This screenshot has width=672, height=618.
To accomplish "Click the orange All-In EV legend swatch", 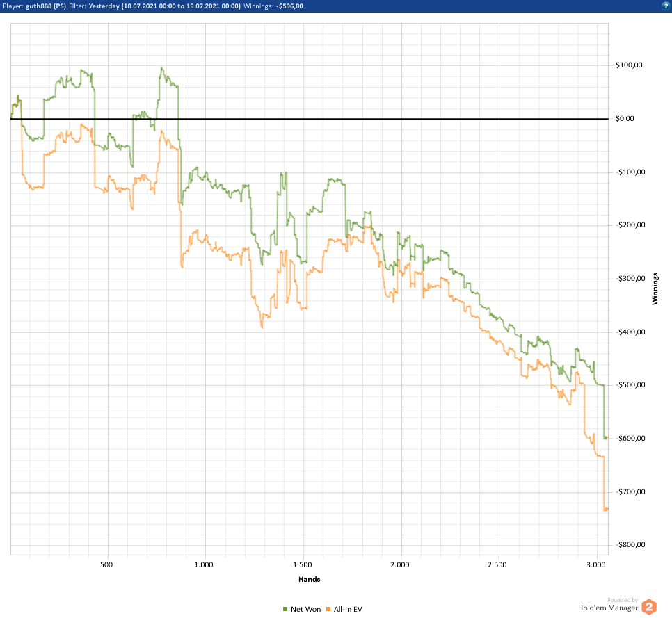I will [x=328, y=609].
